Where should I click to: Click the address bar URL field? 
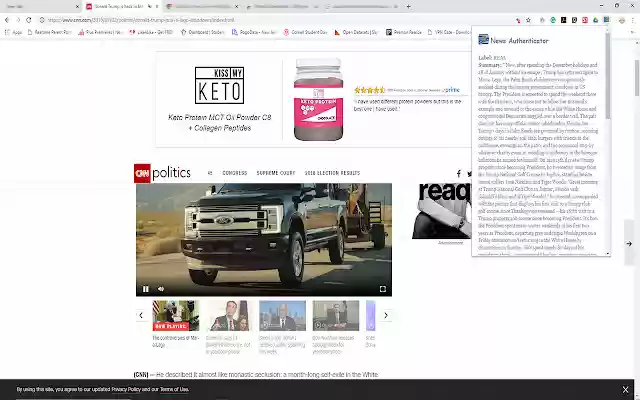coord(278,20)
